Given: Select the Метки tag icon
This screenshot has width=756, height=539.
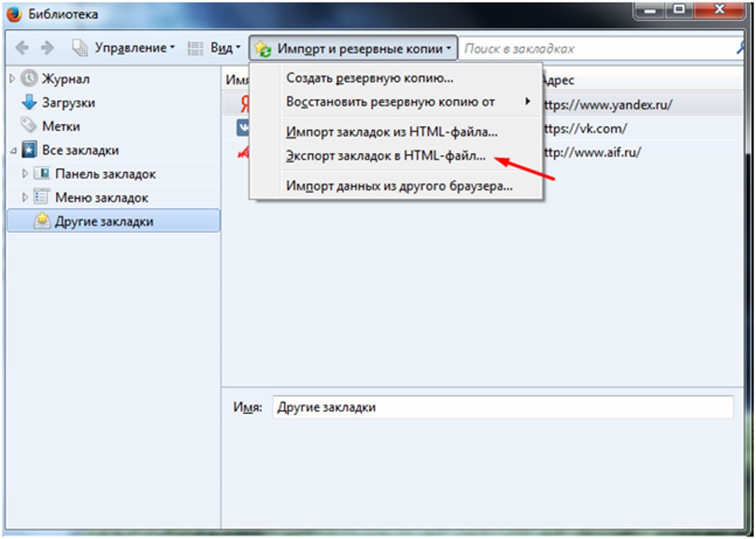Looking at the screenshot, I should point(29,125).
